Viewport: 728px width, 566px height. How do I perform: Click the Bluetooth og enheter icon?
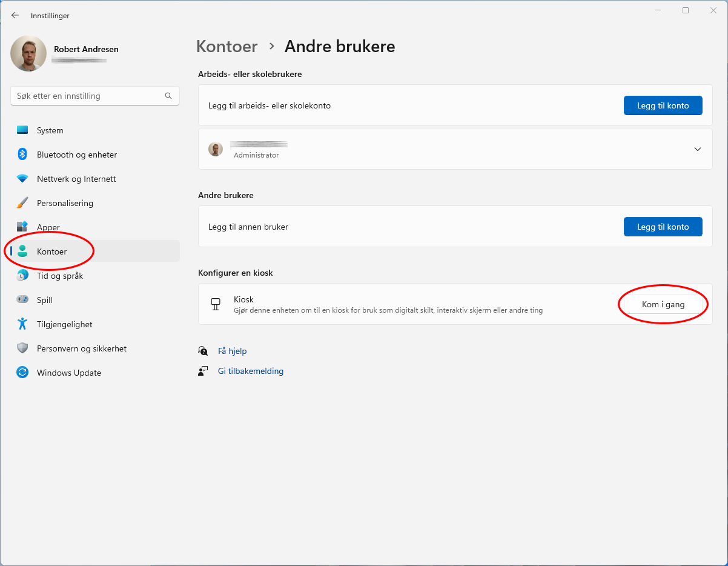(x=22, y=155)
